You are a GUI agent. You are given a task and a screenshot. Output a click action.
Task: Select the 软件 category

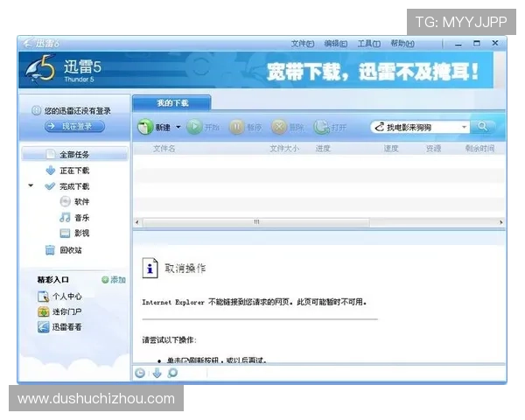coord(81,201)
